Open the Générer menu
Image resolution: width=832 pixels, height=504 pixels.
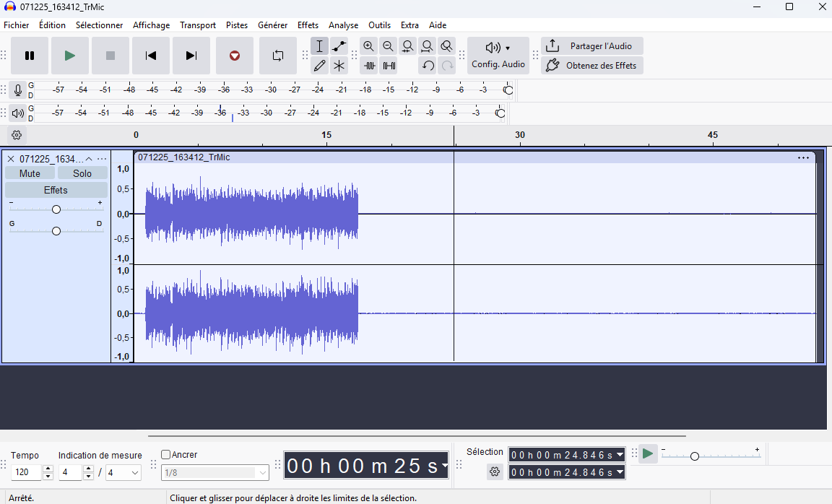pos(272,25)
